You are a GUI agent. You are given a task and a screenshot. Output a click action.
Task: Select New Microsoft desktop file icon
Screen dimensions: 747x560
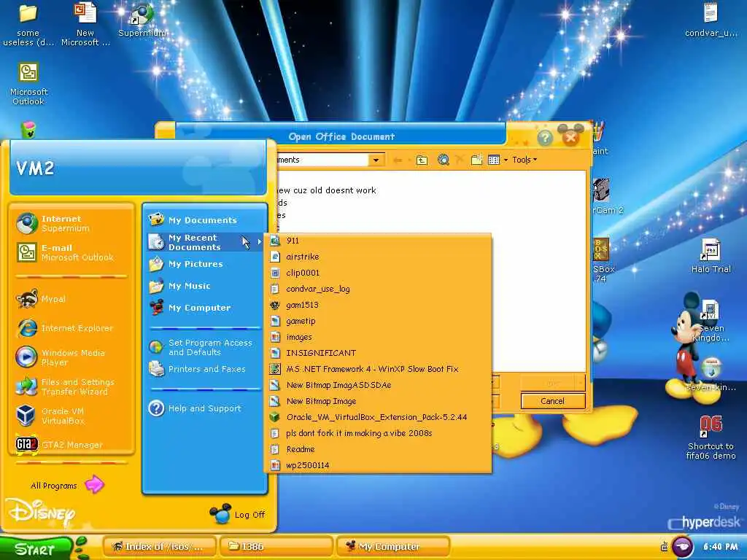[85, 24]
